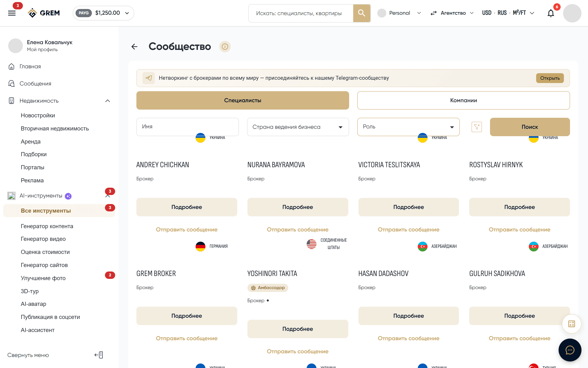Image resolution: width=588 pixels, height=368 pixels.
Task: Go back with the arrow icon
Action: (x=134, y=46)
